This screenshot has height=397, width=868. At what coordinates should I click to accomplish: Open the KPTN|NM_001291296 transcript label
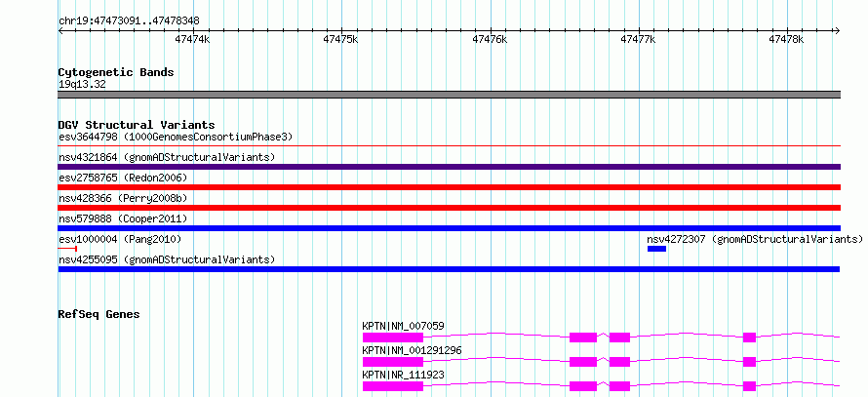point(412,350)
